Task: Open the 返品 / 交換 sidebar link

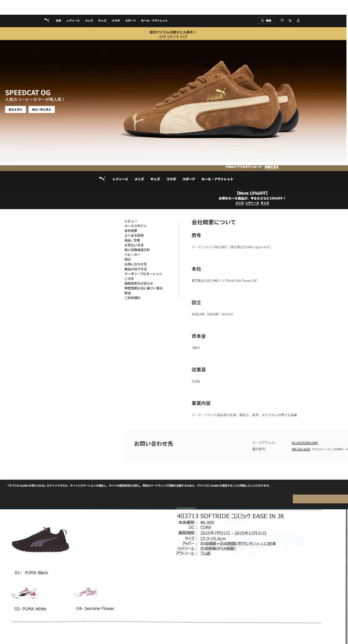Action: point(132,240)
